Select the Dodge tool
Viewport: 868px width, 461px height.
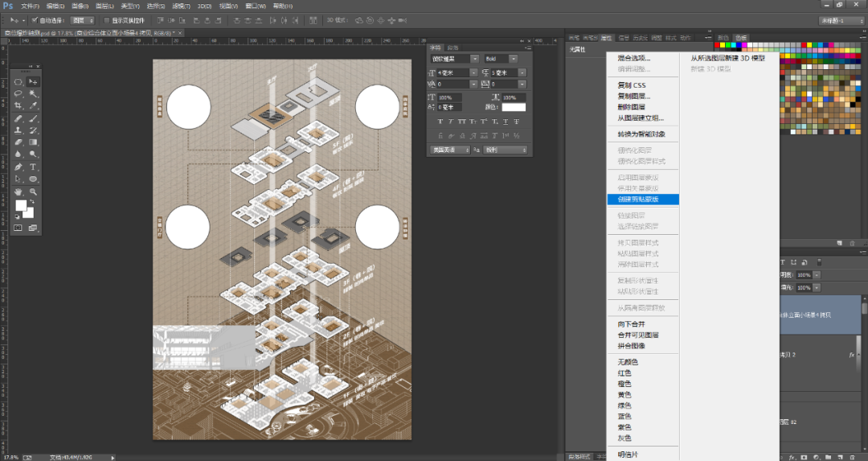pos(33,154)
